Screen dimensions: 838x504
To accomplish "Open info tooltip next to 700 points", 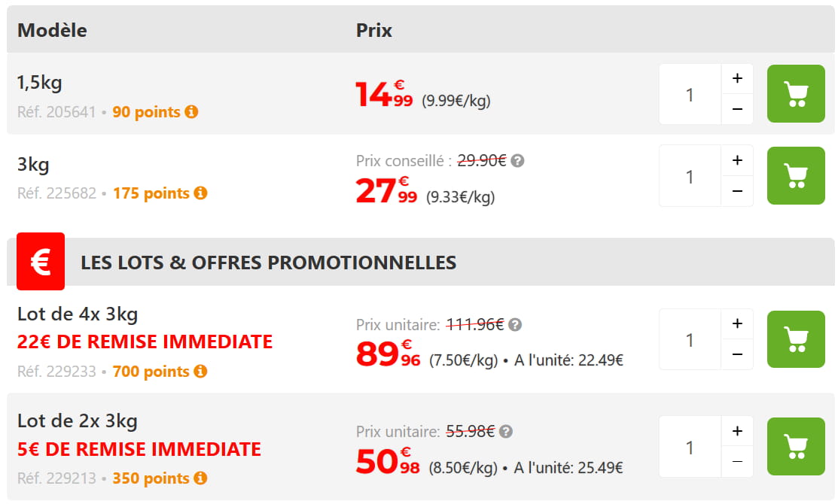I will (199, 371).
